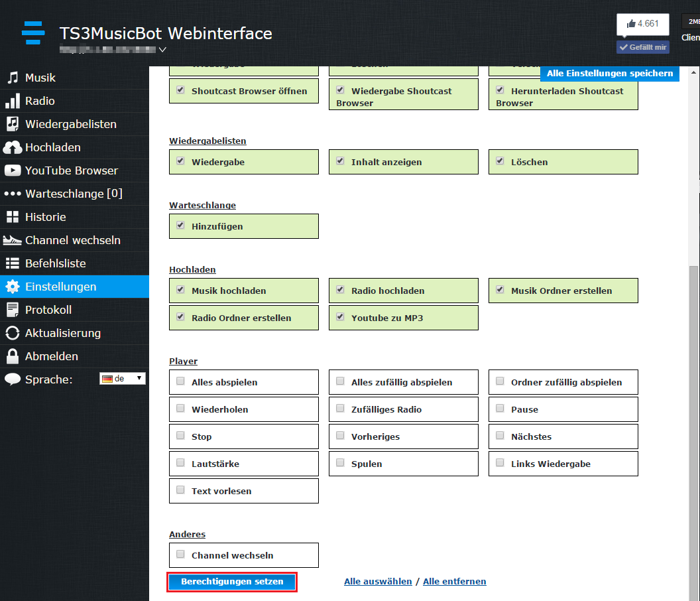The width and height of the screenshot is (700, 601).
Task: Show the Historie page
Action: coord(74,217)
